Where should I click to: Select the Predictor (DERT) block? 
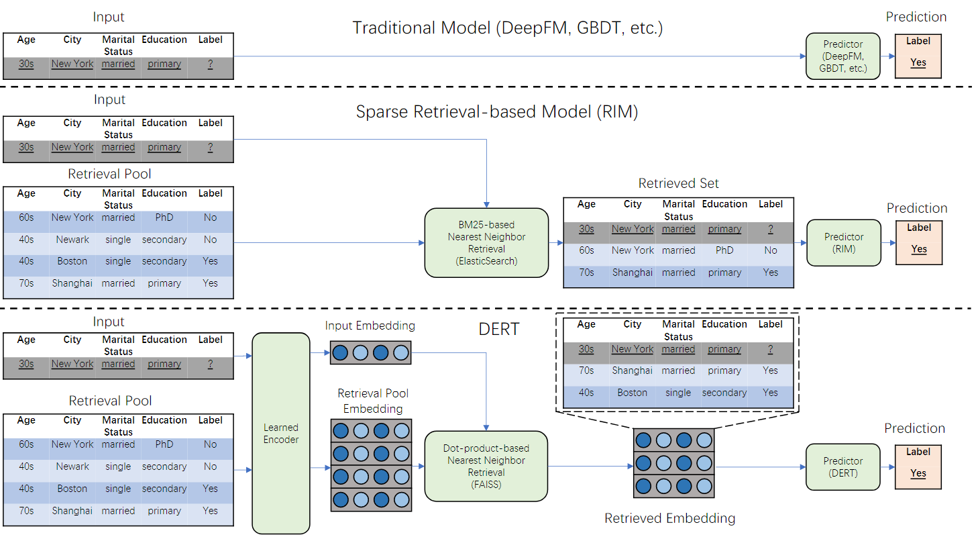coord(842,466)
